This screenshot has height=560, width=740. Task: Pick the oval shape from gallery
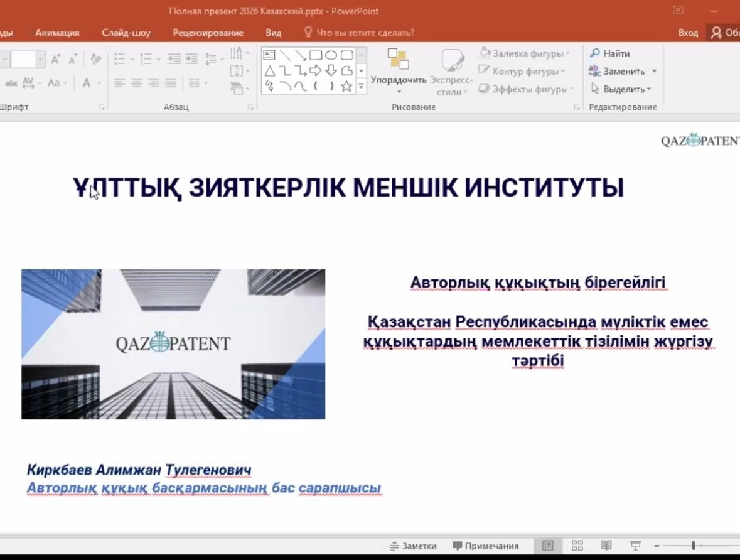pyautogui.click(x=331, y=55)
